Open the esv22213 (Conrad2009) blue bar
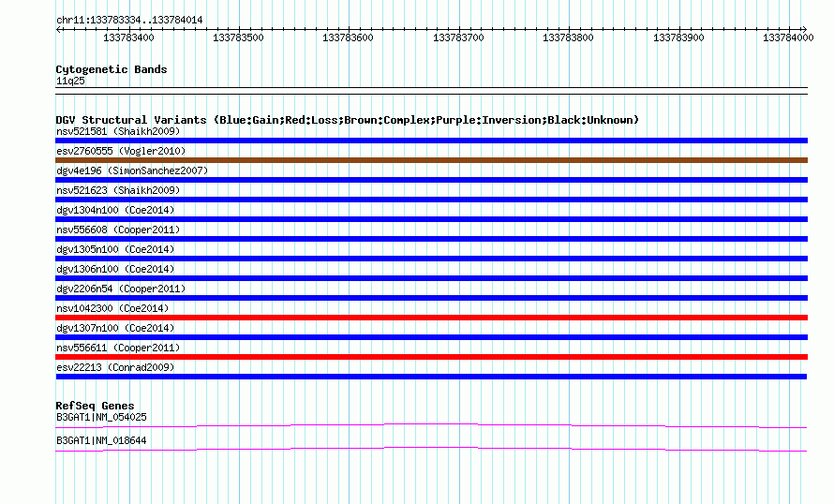Screen dimensions: 834x504 431,377
